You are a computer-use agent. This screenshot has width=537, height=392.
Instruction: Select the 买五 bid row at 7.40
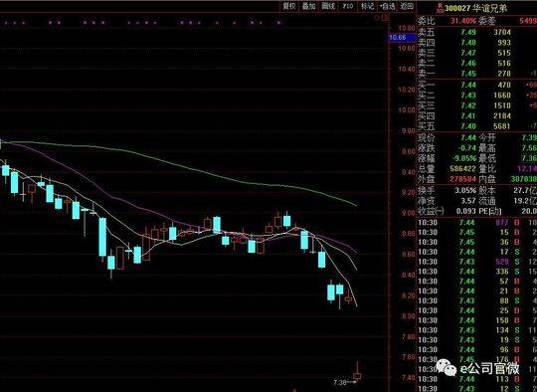(477, 126)
